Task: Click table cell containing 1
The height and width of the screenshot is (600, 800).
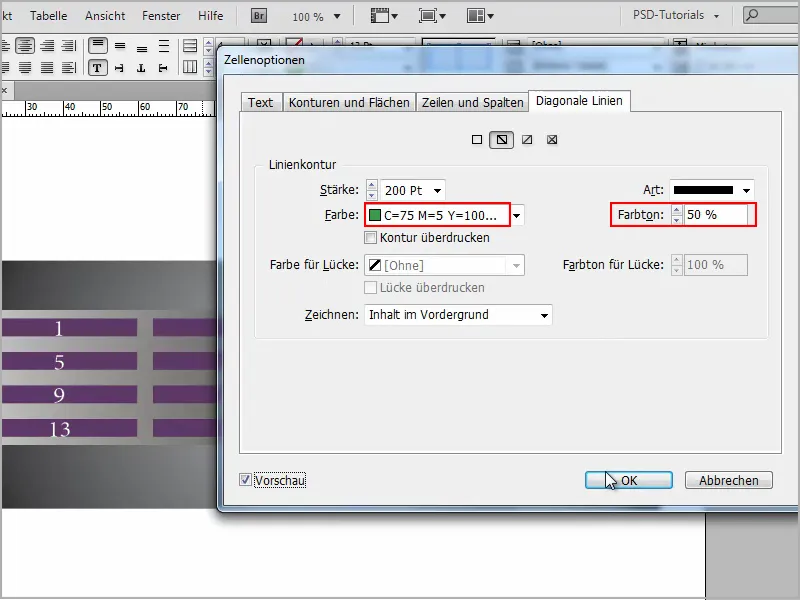Action: 69,328
